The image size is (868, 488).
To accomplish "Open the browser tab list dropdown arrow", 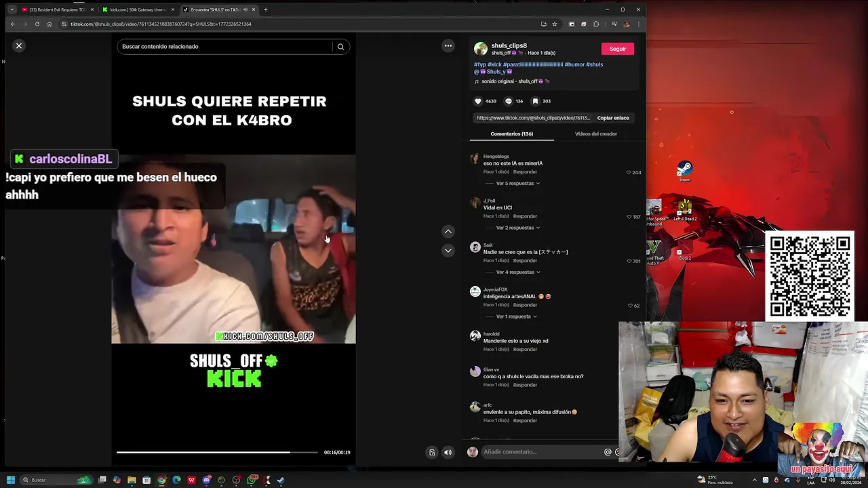I will 12,9.
